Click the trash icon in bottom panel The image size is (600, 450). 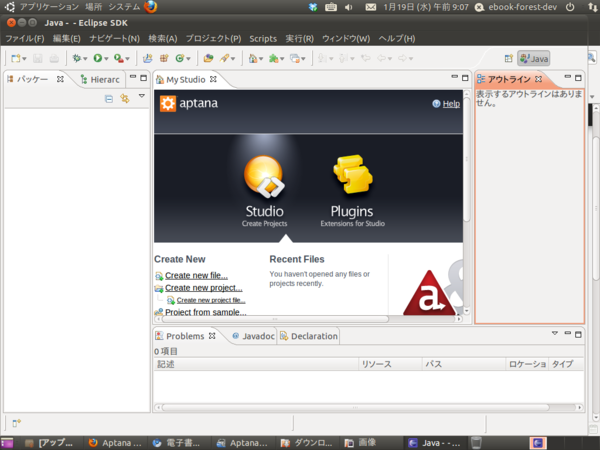[476, 443]
